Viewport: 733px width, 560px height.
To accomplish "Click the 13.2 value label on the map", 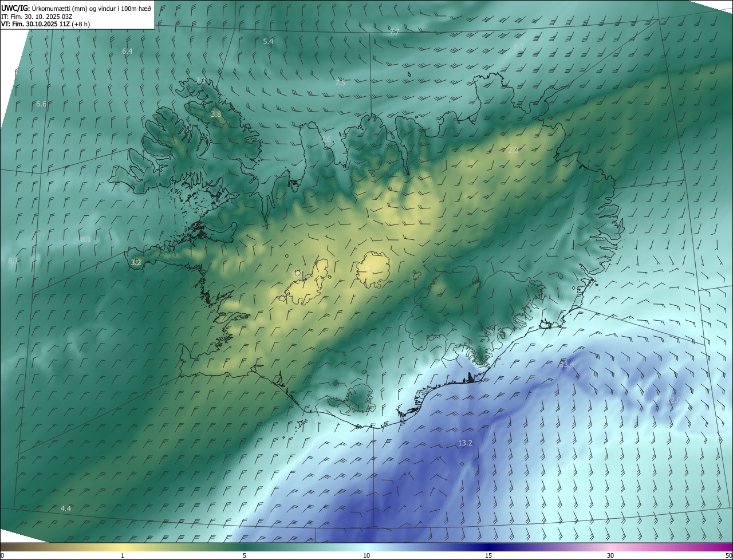I will pos(465,443).
